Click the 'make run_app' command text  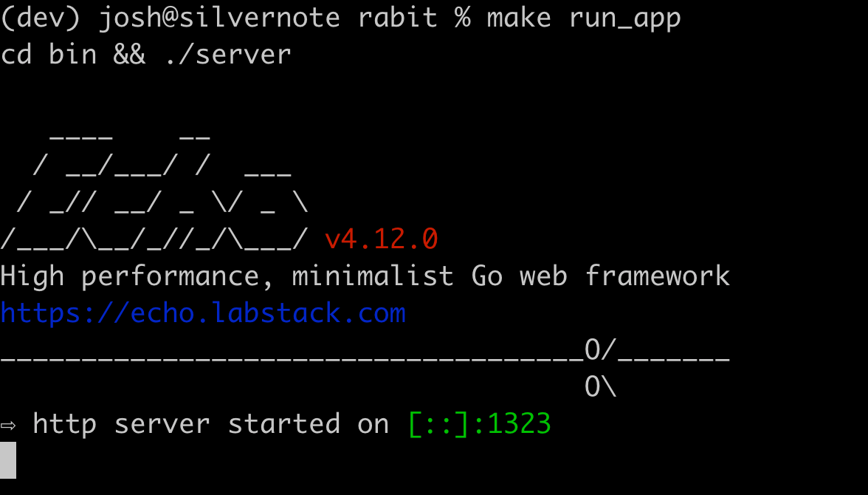click(583, 18)
